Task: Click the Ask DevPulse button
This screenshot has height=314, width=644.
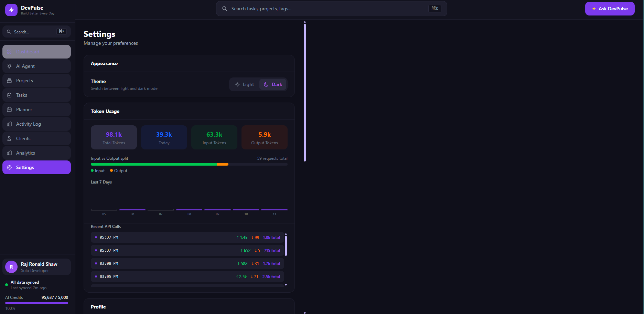Action: tap(610, 9)
